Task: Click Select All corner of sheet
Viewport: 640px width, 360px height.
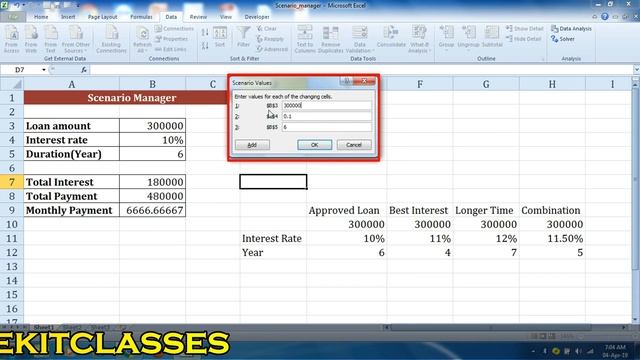Action: pyautogui.click(x=12, y=84)
